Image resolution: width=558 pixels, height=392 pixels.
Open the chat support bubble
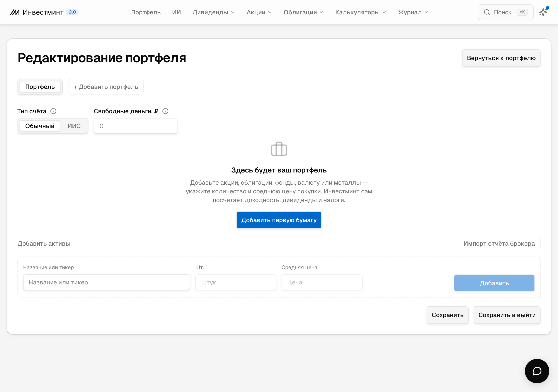(x=537, y=371)
